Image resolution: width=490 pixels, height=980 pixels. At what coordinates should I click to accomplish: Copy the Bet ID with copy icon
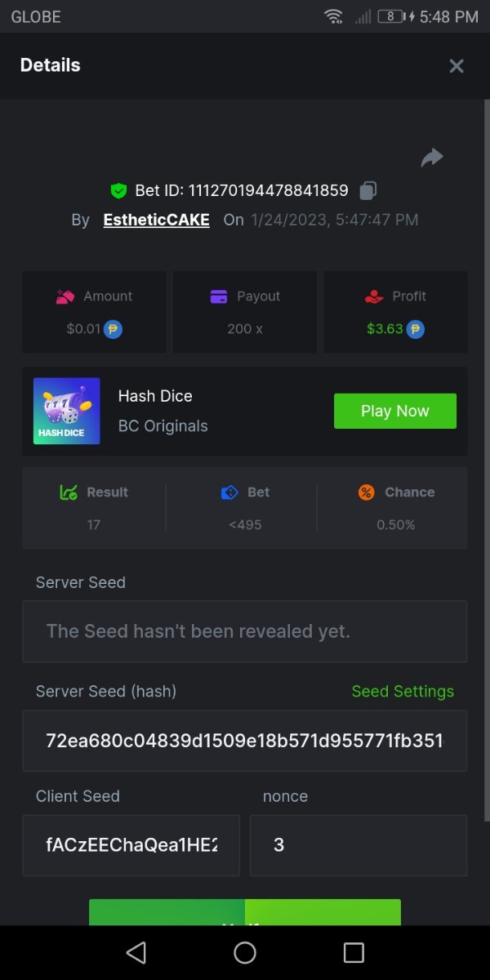(x=367, y=190)
